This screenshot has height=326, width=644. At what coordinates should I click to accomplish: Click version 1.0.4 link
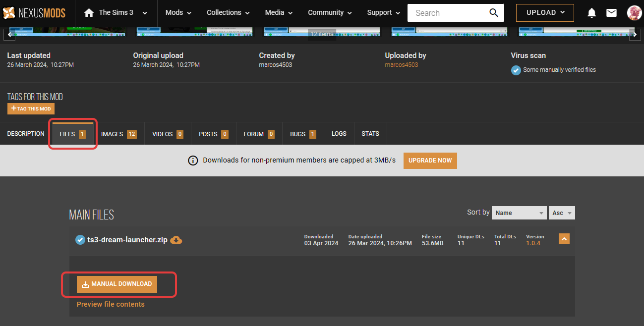tap(533, 243)
